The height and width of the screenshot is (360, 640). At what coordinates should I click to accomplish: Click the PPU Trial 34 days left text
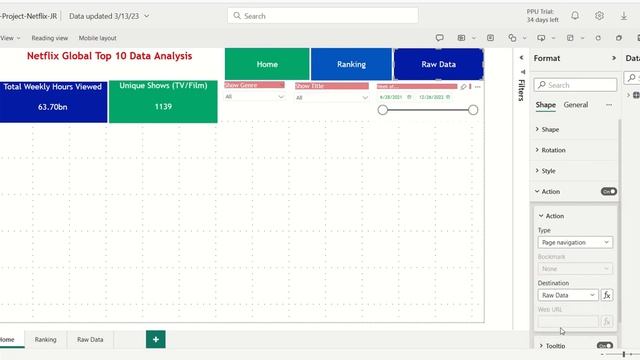pyautogui.click(x=542, y=16)
